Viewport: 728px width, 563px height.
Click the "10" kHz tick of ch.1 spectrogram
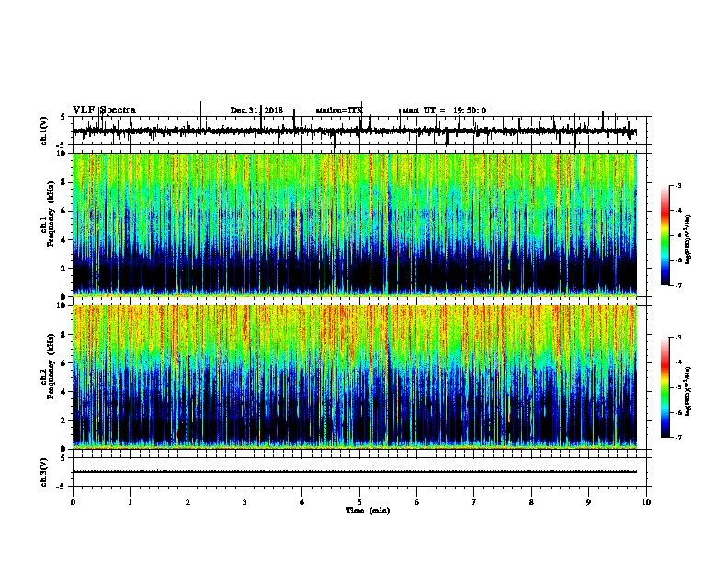[63, 154]
